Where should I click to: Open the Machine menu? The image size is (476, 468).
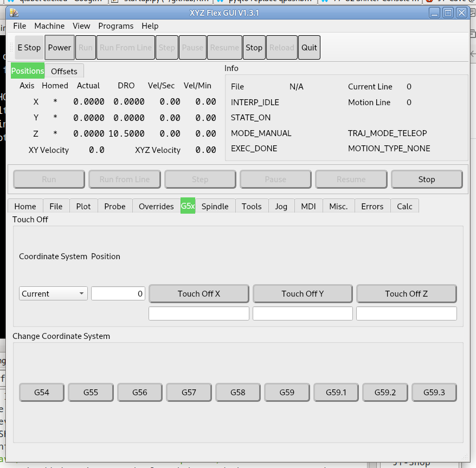click(49, 26)
